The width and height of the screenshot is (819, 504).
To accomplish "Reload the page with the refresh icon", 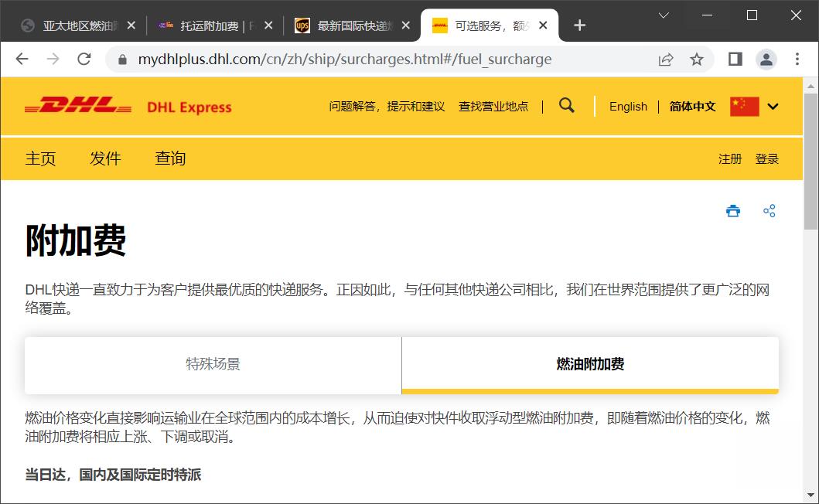I will pyautogui.click(x=84, y=59).
